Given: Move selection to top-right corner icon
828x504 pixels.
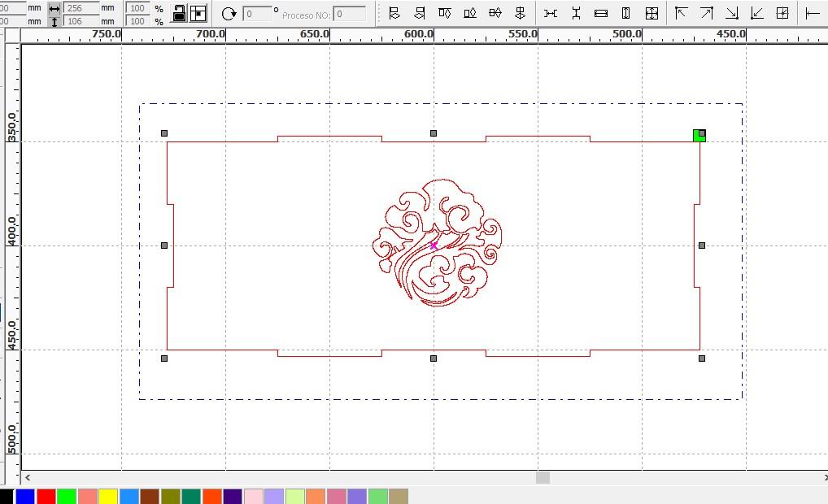Looking at the screenshot, I should 707,13.
